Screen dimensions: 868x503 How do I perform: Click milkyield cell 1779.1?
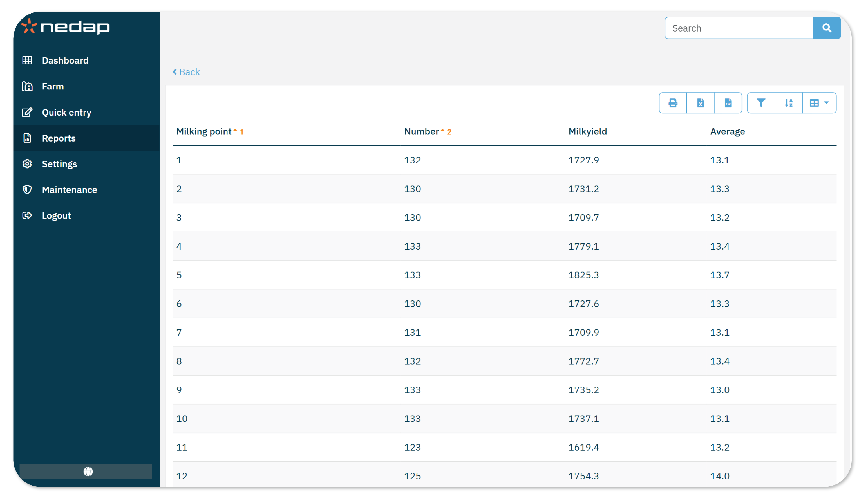583,246
